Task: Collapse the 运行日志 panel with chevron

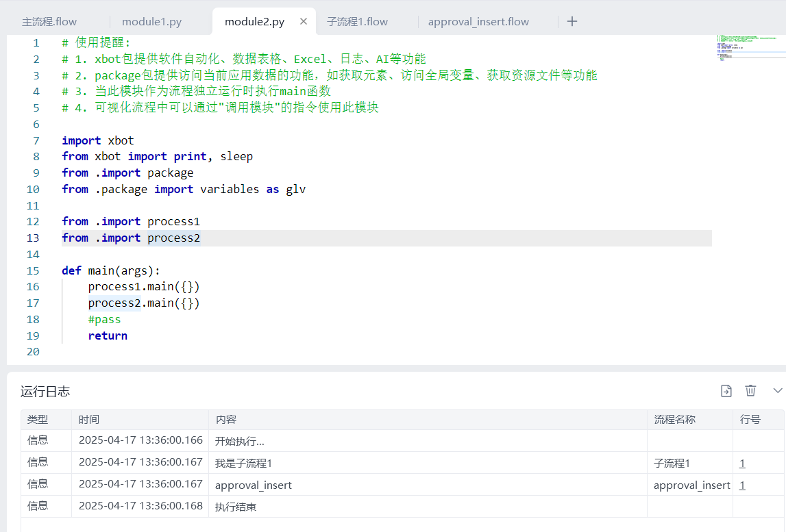Action: click(777, 390)
